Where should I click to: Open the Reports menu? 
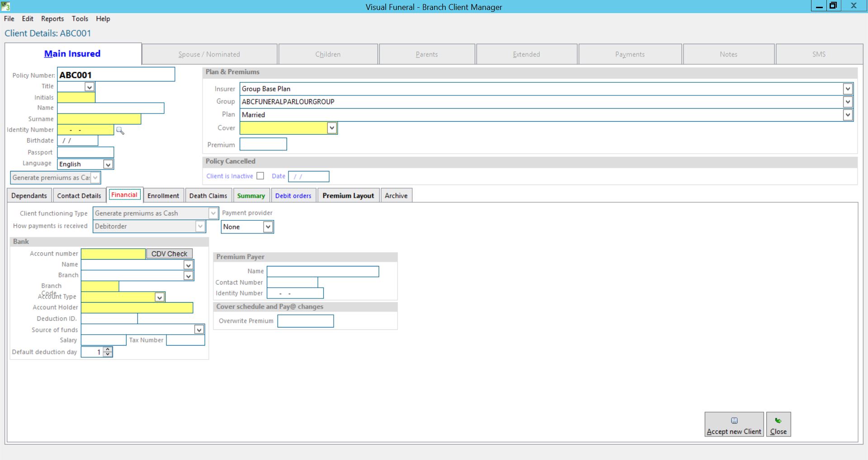[x=52, y=19]
